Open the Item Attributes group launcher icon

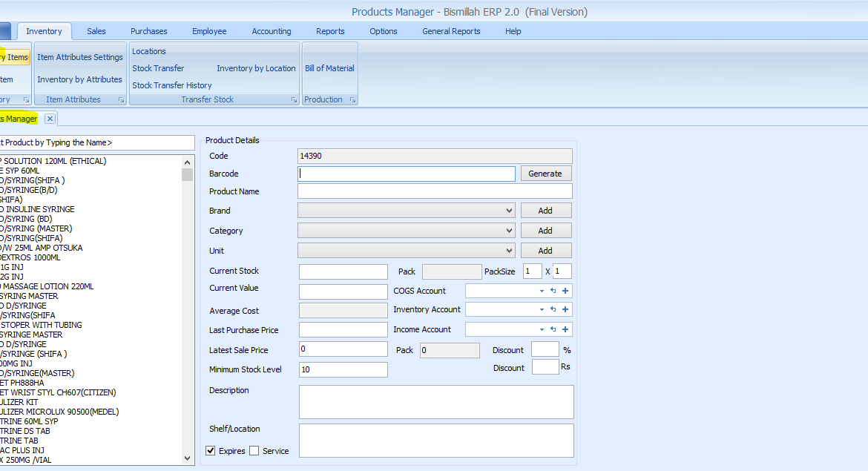pos(121,99)
